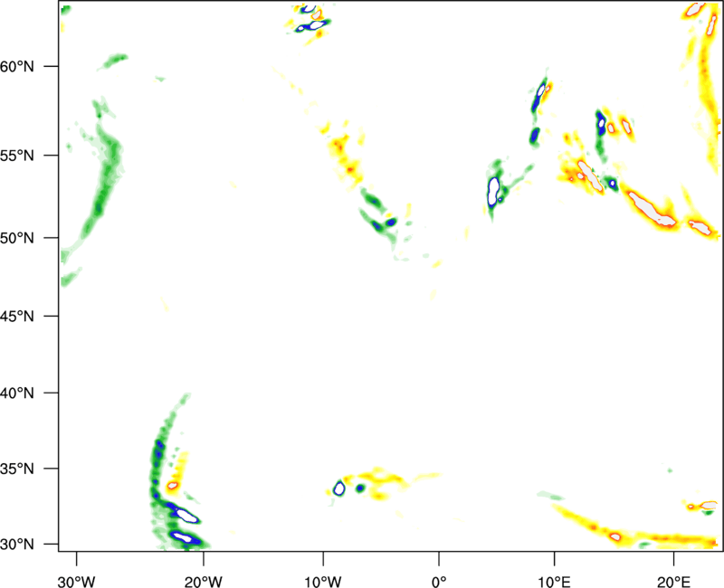Click the 10°W longitude label
724x588 pixels.
[323, 582]
